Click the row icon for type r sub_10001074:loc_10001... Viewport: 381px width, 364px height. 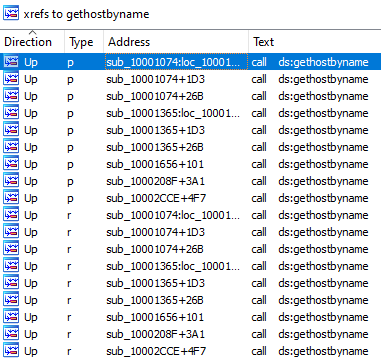[x=11, y=215]
